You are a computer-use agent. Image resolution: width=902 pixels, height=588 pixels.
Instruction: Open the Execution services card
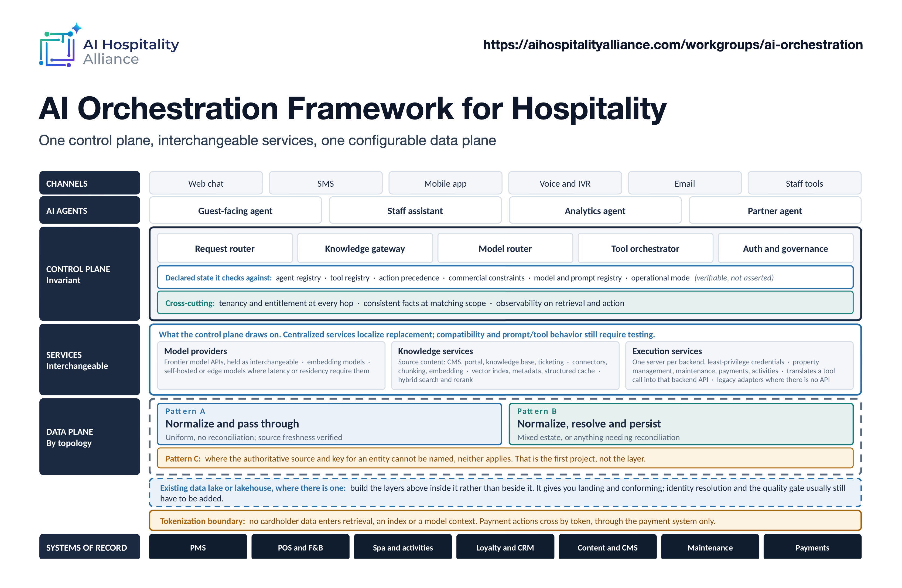pyautogui.click(x=739, y=365)
